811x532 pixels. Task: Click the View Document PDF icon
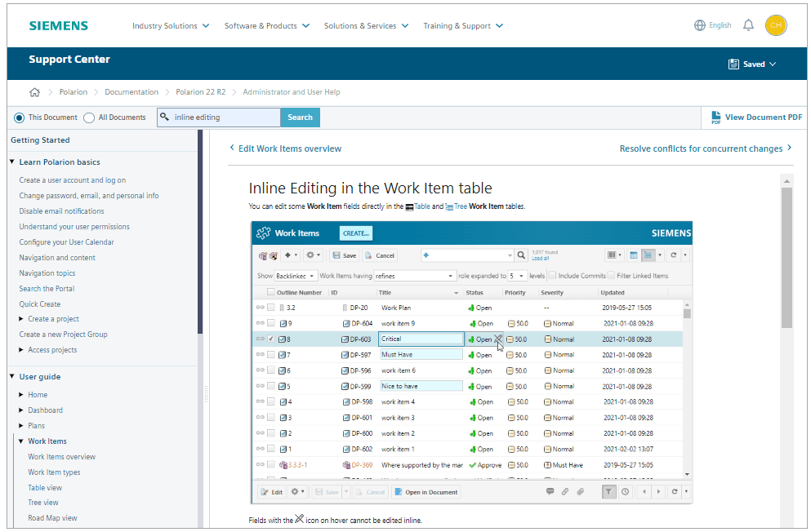[x=715, y=117]
